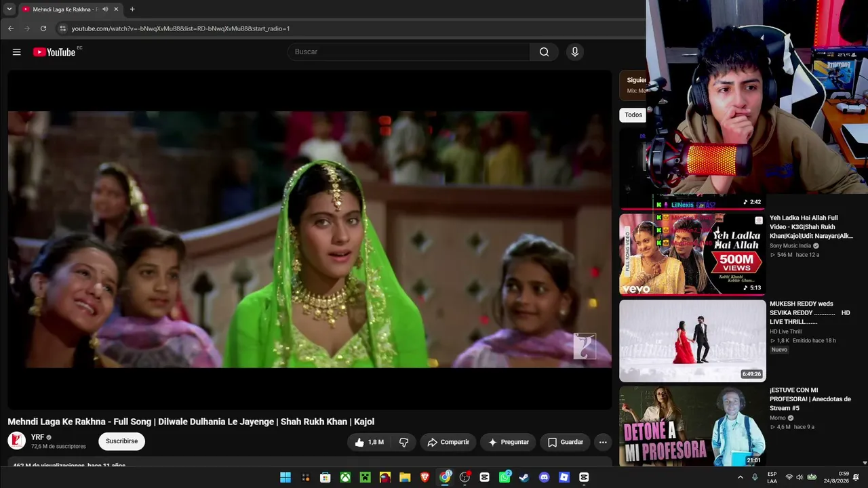Open the MUKESH REDDY weds SEVIKA thumbnail

[692, 341]
